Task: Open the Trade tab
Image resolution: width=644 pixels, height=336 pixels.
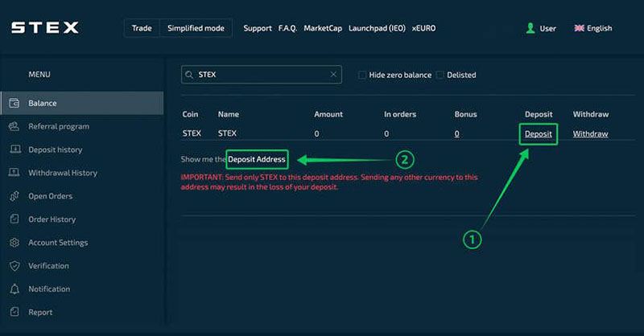Action: pos(142,28)
